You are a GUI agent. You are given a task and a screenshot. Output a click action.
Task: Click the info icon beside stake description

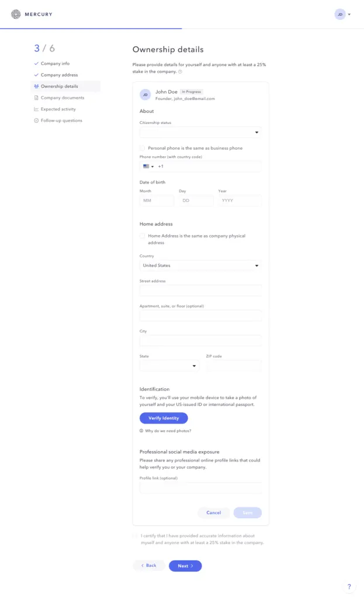[180, 72]
